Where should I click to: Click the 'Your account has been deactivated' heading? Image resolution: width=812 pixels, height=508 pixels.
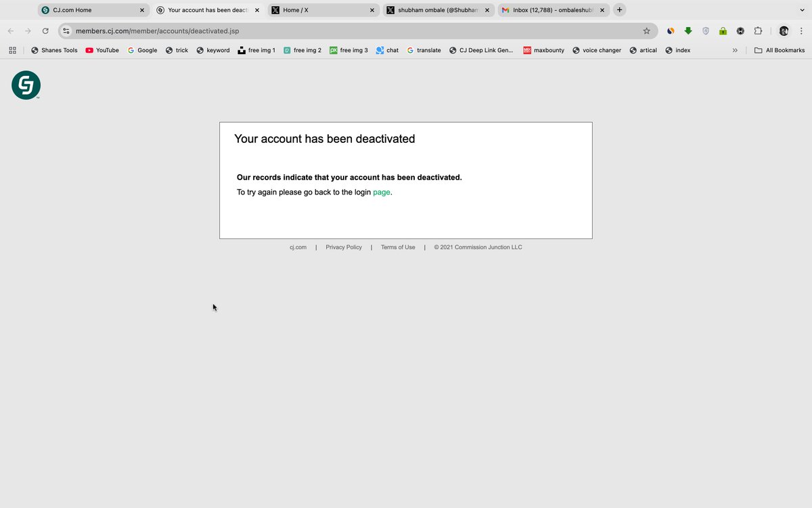click(x=325, y=139)
